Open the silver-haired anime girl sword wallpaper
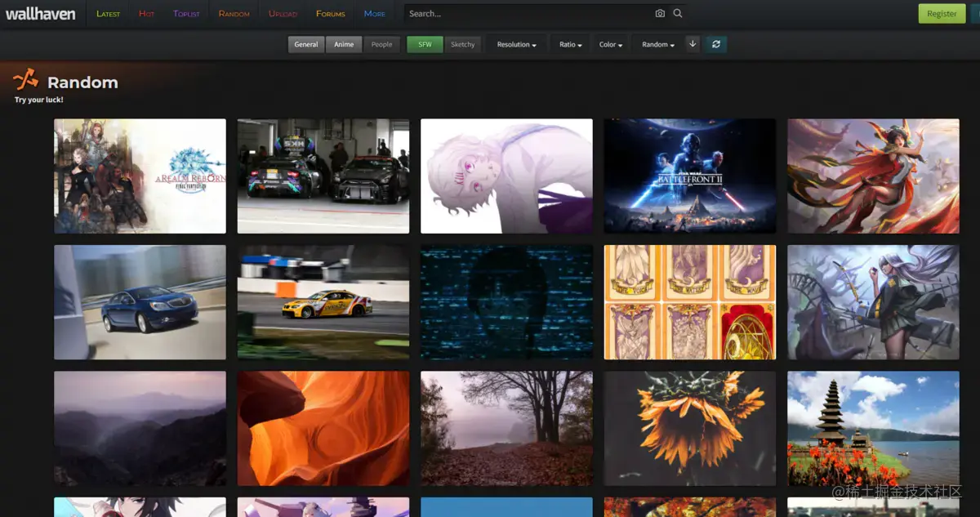This screenshot has width=980, height=517. click(x=873, y=302)
